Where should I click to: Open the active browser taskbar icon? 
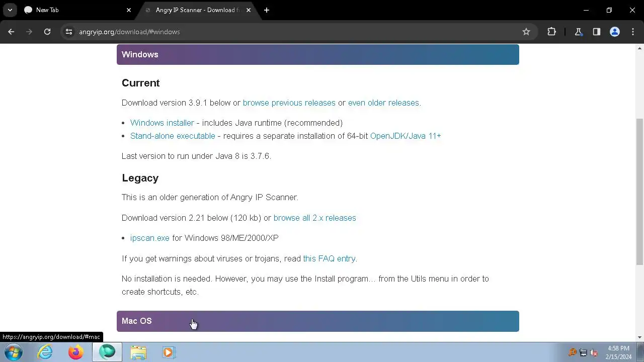click(x=107, y=352)
